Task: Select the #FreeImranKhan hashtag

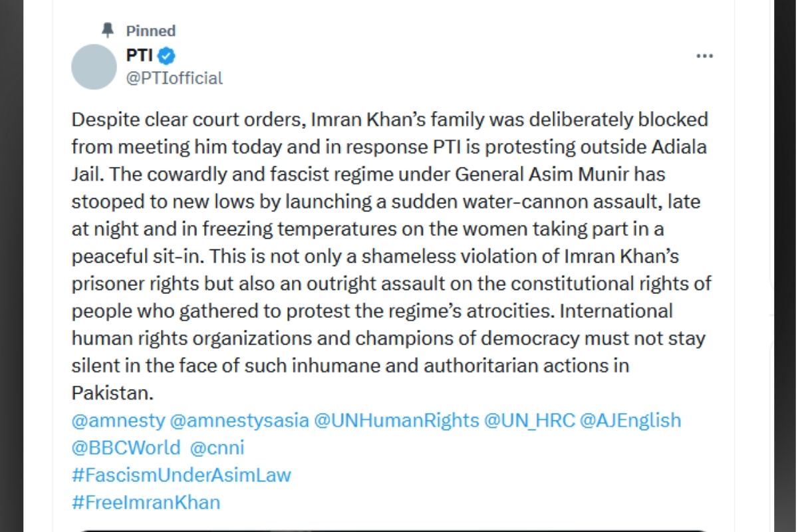Action: click(145, 502)
